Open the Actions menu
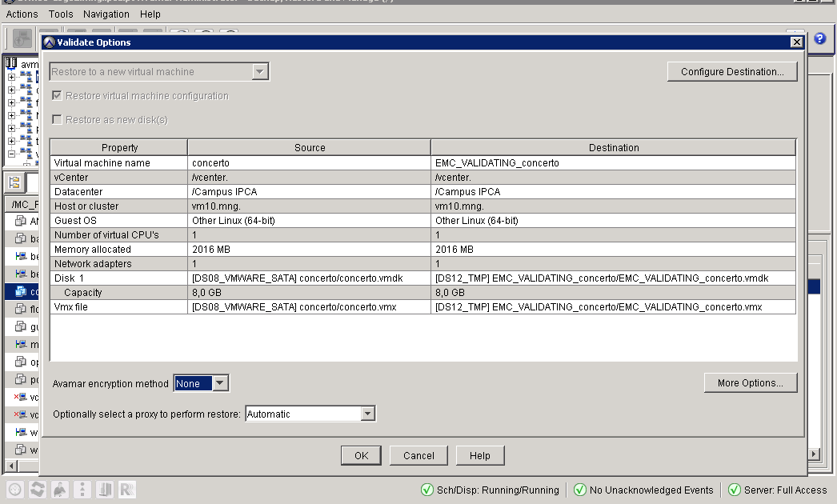The height and width of the screenshot is (504, 837). coord(22,14)
